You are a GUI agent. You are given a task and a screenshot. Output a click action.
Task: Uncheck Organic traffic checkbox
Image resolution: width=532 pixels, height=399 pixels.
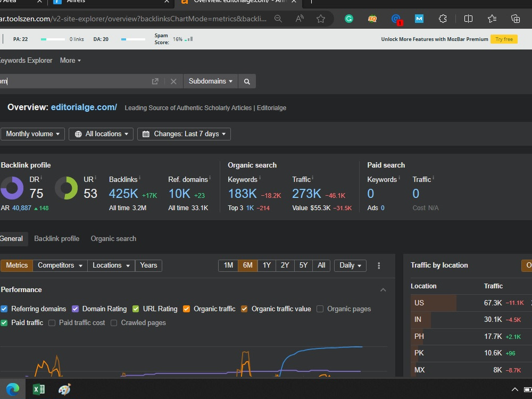[186, 309]
